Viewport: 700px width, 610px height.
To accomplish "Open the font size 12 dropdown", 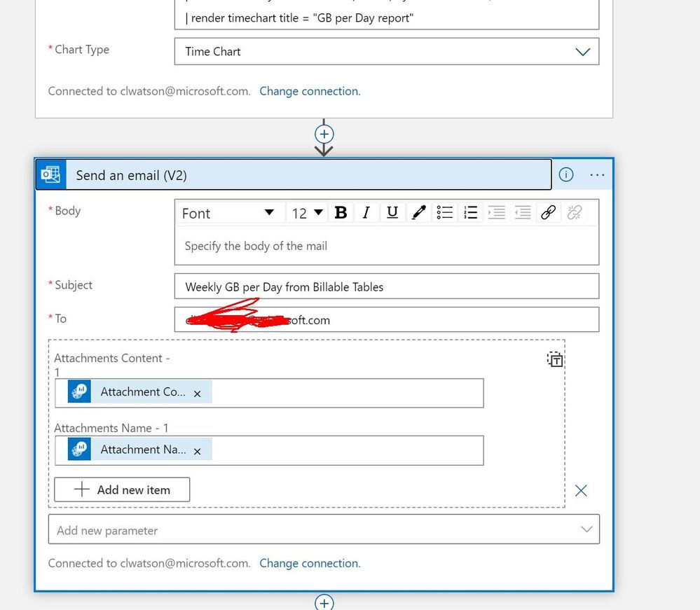I will (307, 213).
